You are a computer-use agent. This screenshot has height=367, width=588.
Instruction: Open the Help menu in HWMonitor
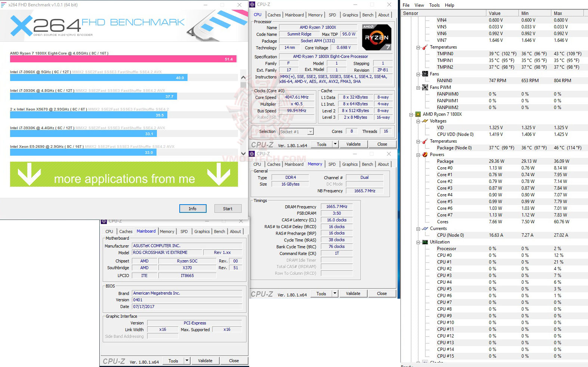[449, 5]
